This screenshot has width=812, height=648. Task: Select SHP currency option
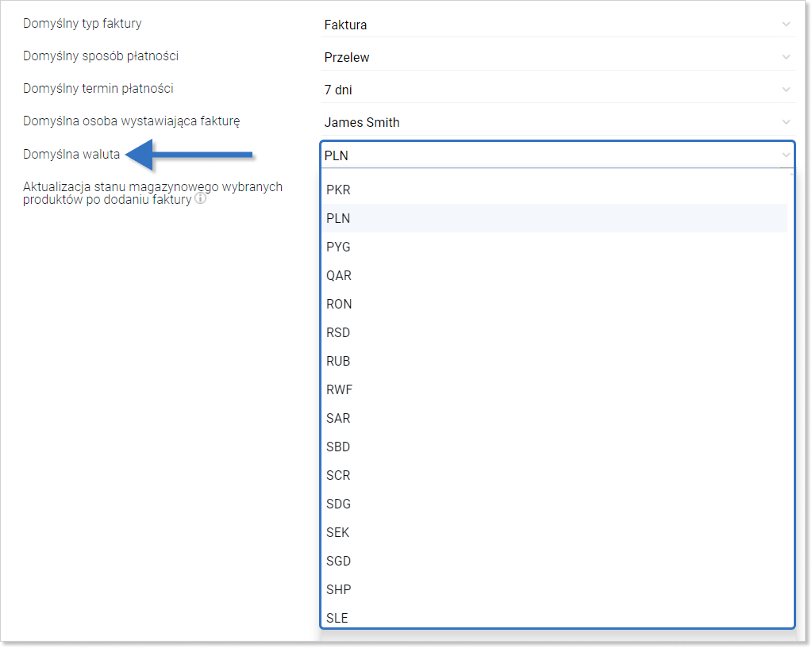click(x=554, y=589)
